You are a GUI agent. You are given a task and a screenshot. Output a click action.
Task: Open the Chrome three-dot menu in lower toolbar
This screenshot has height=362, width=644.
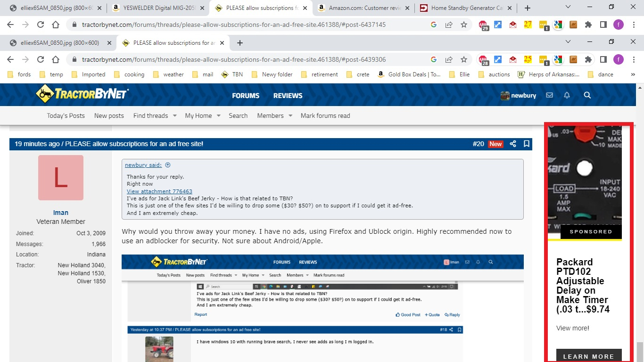point(633,59)
